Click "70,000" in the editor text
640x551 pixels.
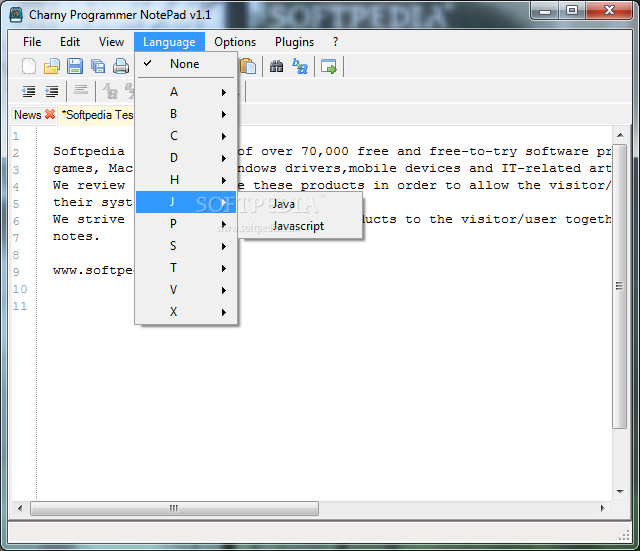(x=325, y=151)
